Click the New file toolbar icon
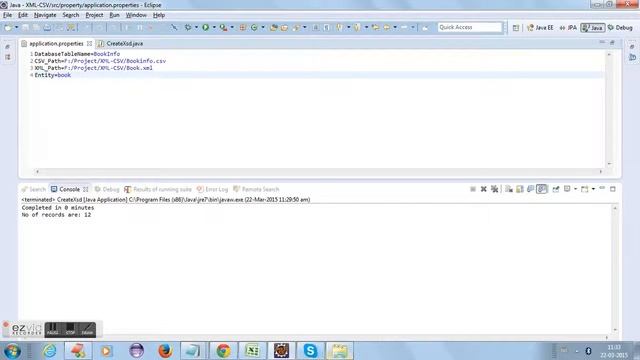This screenshot has width=640, height=360. click(8, 27)
